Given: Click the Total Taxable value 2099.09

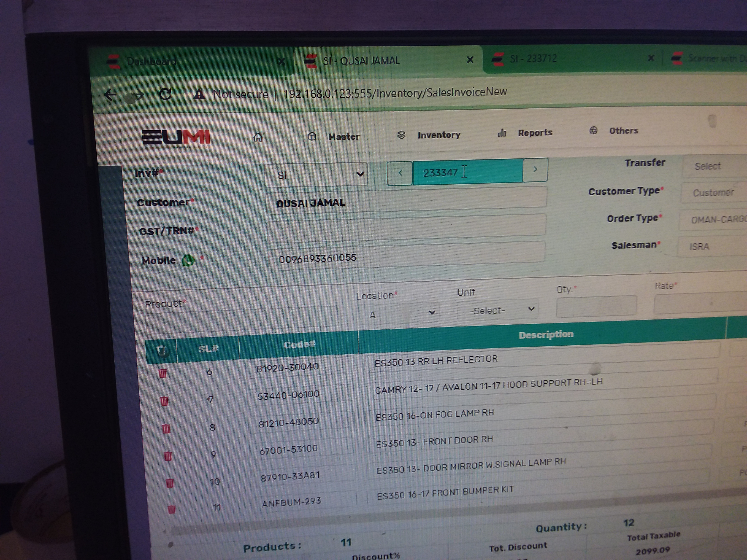Looking at the screenshot, I should (653, 551).
